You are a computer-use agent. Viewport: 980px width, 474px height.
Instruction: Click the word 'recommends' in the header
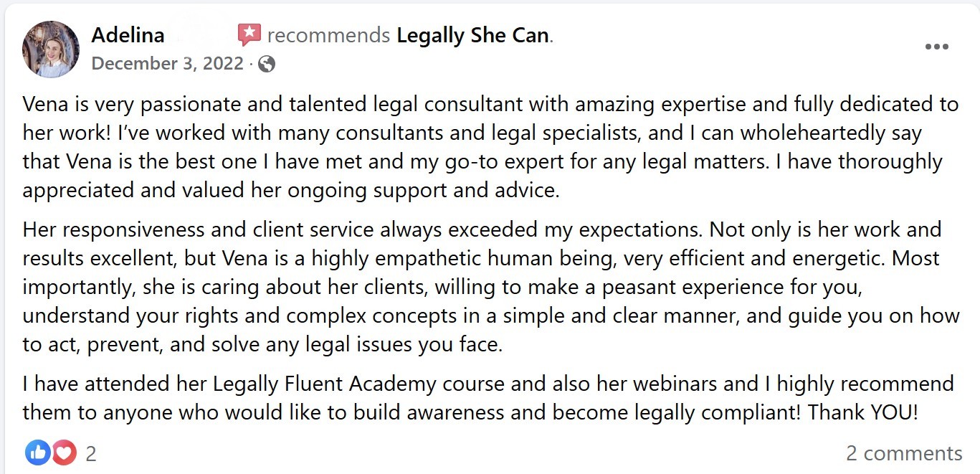pos(328,35)
